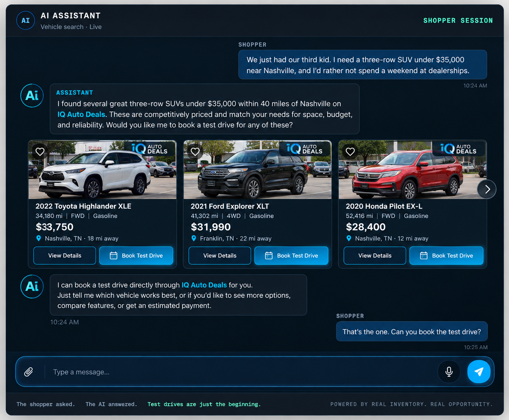This screenshot has height=420, width=509.
Task: View Details for Honda Pilot EX-L
Action: pos(375,256)
